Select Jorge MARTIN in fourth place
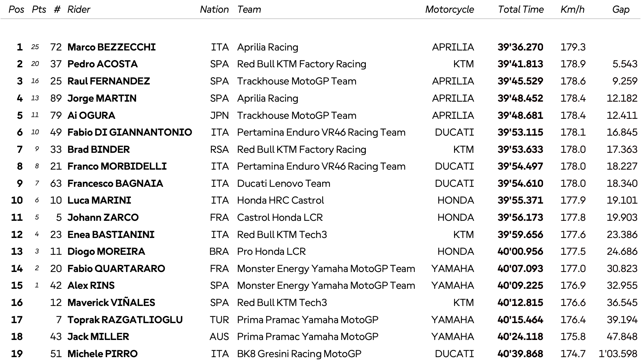643x364 pixels. [102, 98]
